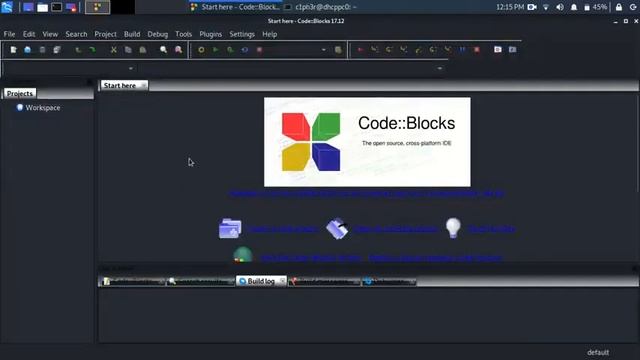Click the green Run arrow icon
Image resolution: width=640 pixels, height=360 pixels.
pos(216,50)
